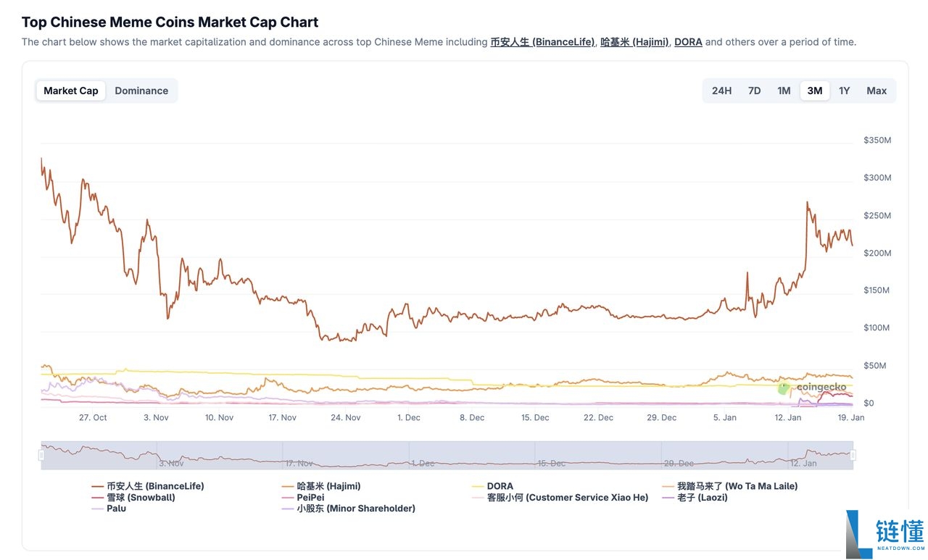Select the 1Y time range

point(844,91)
